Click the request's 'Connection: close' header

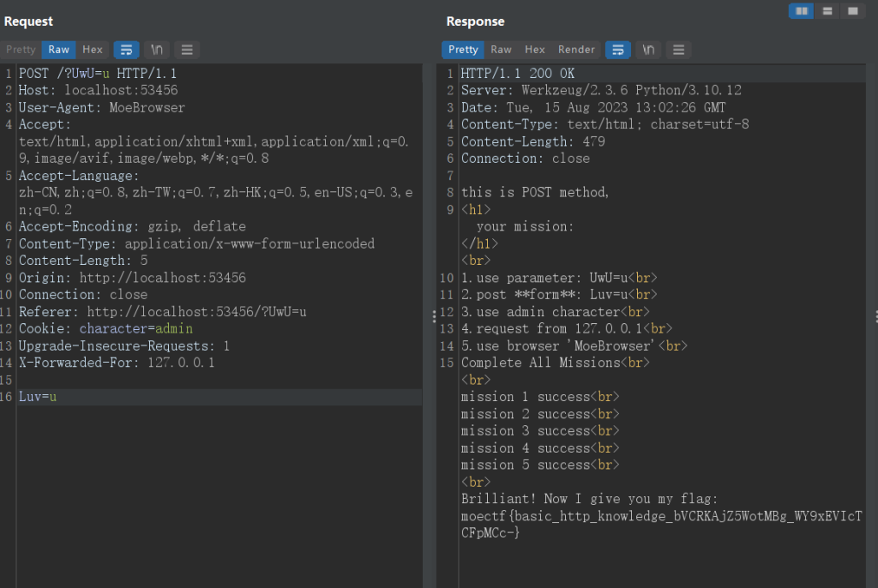(83, 295)
